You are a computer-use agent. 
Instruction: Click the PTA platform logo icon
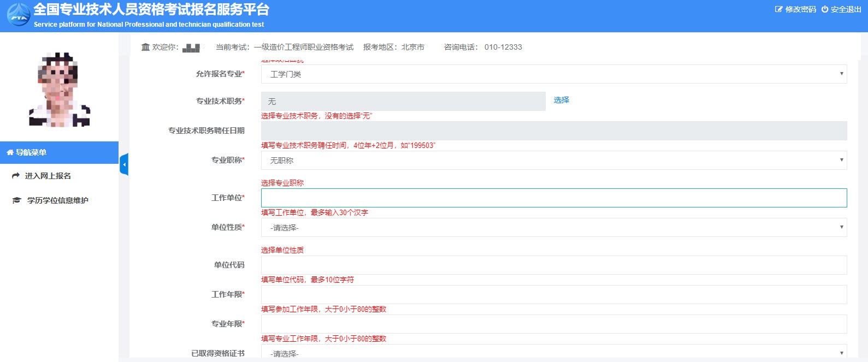click(x=19, y=15)
